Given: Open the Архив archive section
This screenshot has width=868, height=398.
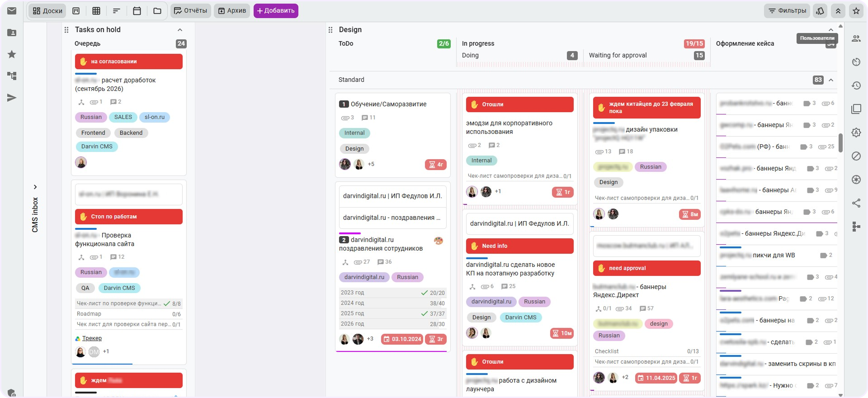Looking at the screenshot, I should 232,11.
